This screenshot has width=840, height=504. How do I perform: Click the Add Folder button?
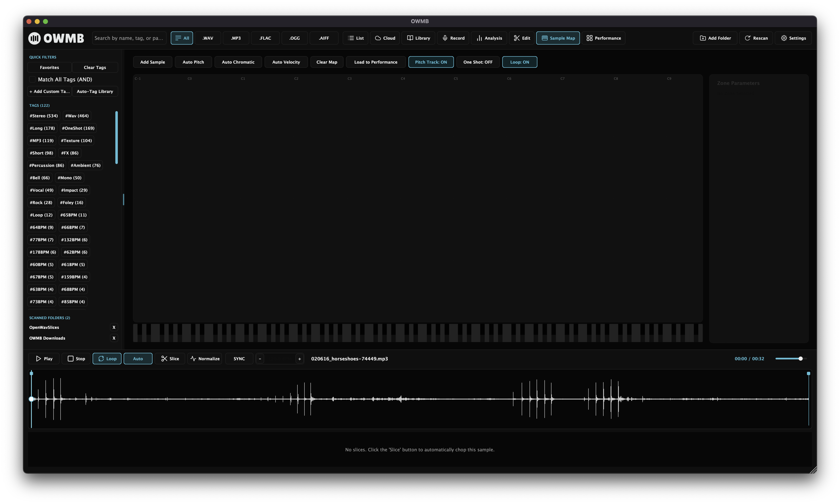tap(715, 38)
